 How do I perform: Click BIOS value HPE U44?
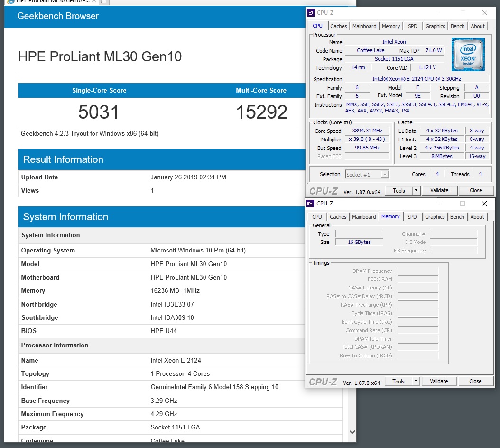click(163, 331)
